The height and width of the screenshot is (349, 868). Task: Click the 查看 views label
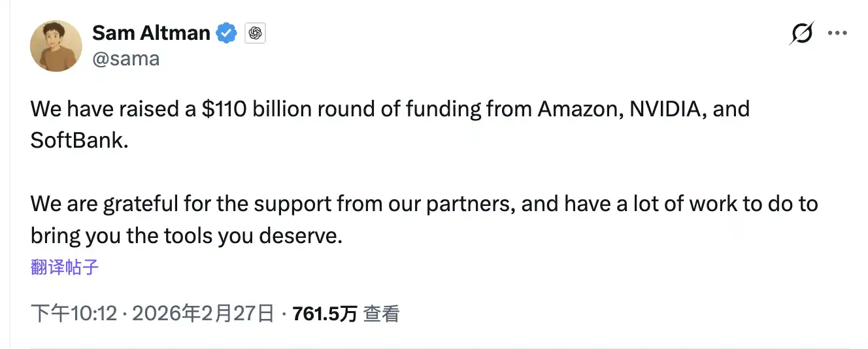[381, 314]
